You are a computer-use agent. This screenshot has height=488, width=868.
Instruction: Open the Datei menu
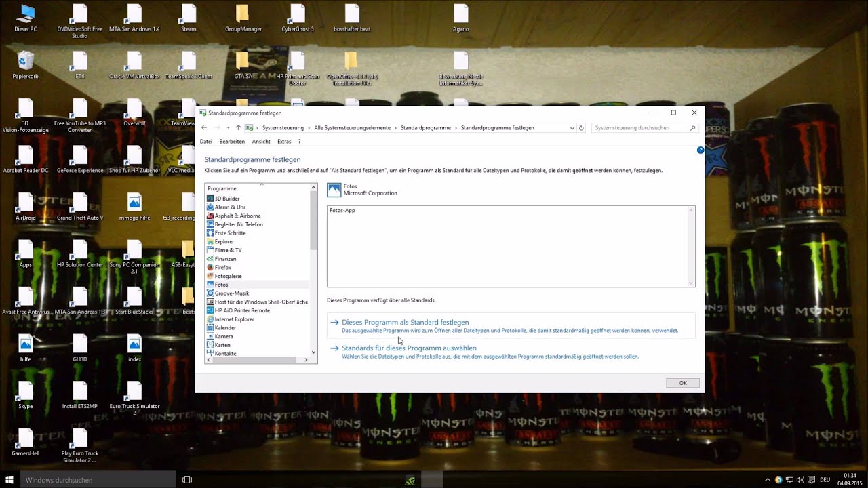coord(206,142)
